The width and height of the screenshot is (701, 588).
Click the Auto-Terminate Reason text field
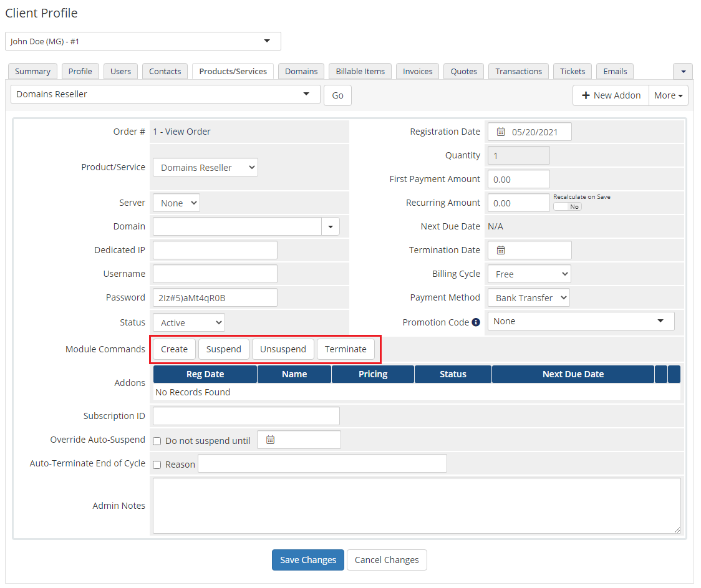coord(322,463)
